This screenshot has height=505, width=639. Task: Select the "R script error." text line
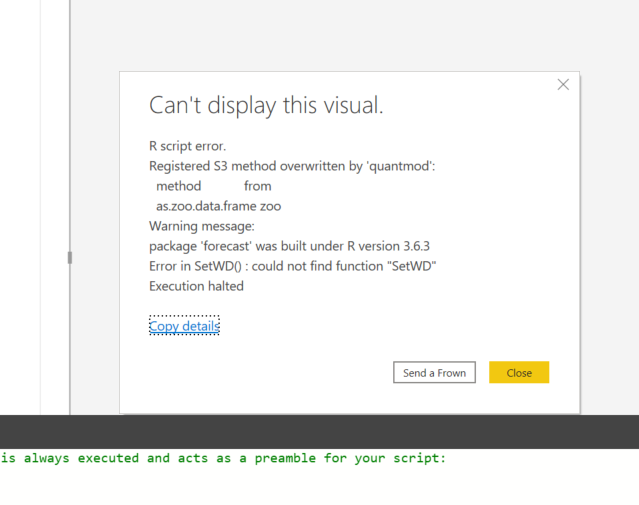tap(187, 146)
